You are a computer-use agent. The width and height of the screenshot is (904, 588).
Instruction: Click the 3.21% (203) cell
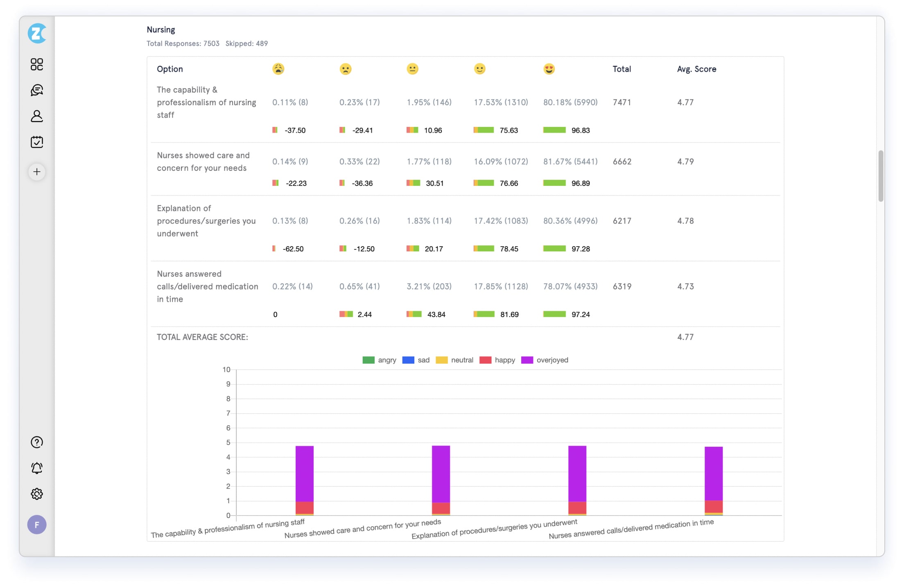click(x=429, y=286)
